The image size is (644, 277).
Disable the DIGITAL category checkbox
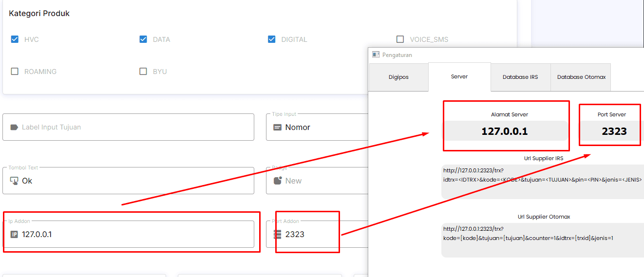[272, 39]
